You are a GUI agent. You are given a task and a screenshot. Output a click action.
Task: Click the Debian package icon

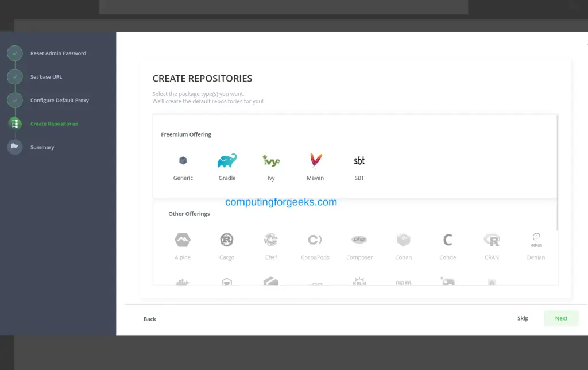pyautogui.click(x=536, y=240)
